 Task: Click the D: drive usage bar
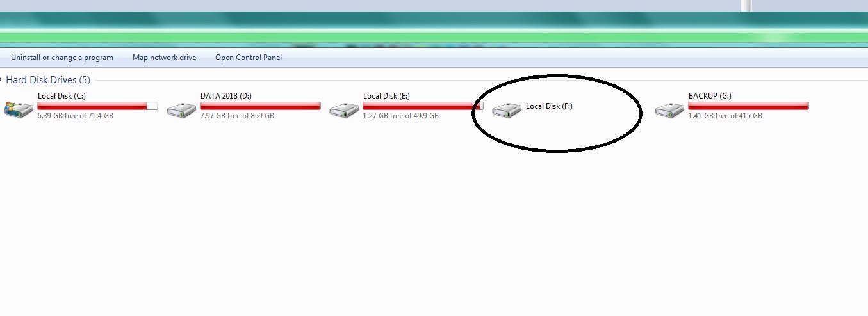click(x=261, y=106)
